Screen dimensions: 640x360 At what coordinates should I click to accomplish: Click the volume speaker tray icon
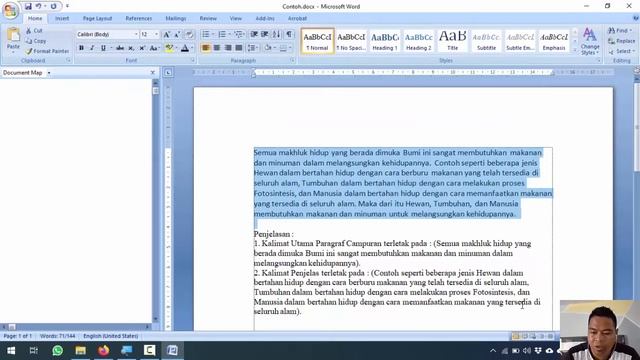point(527,351)
